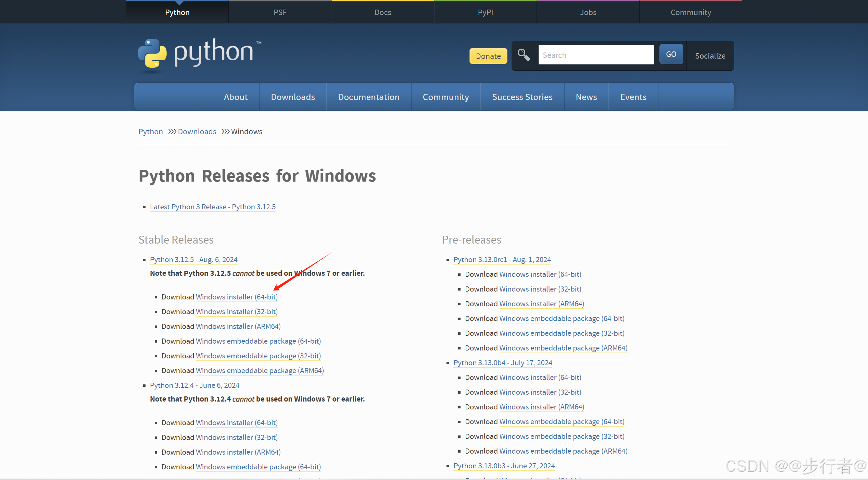Download 3.12.4 Windows installer (32-bit)

pos(237,438)
